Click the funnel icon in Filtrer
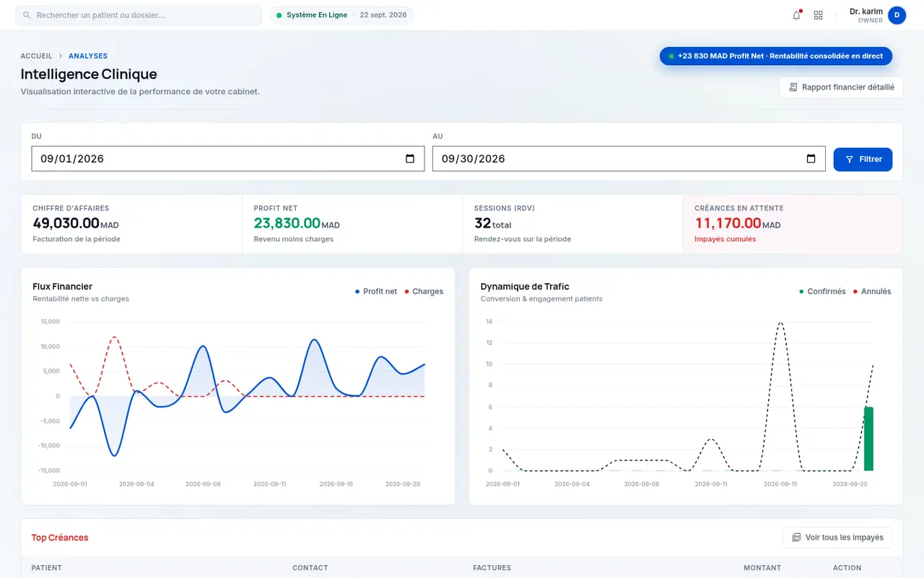Viewport: 924px width, 578px height. [x=850, y=160]
